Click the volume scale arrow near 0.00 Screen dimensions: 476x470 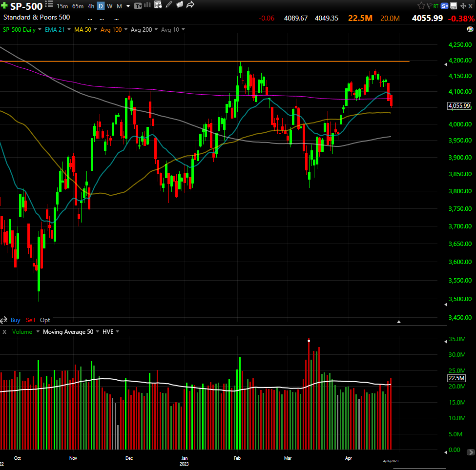(446, 452)
